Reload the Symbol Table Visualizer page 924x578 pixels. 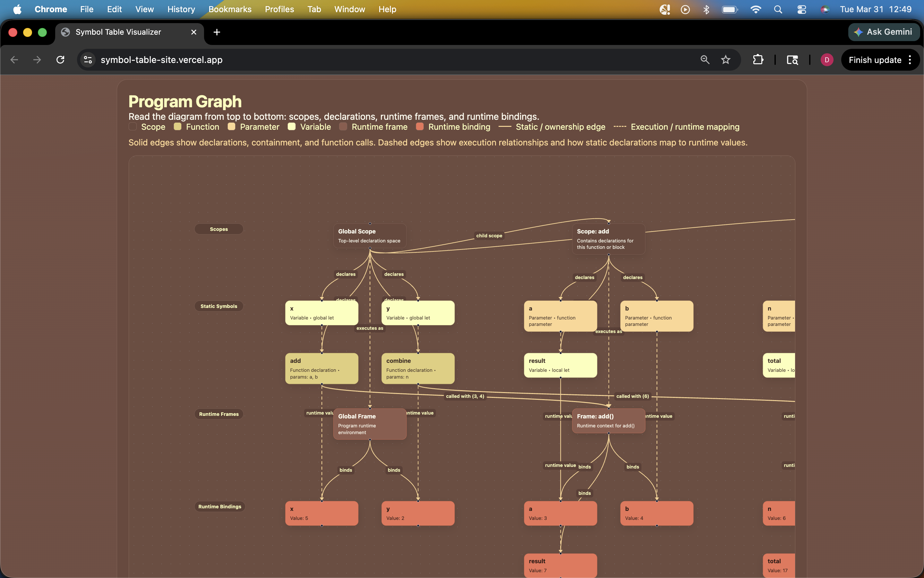pos(60,60)
